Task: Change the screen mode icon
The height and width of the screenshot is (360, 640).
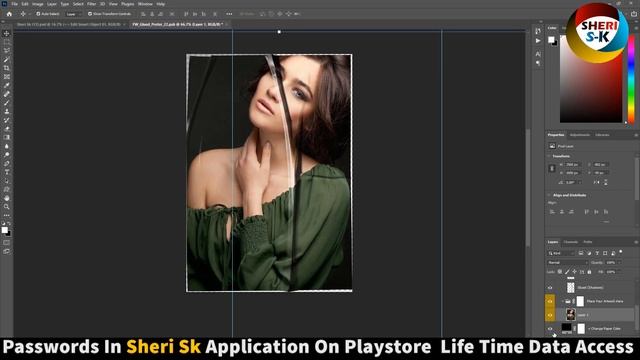Action: click(x=7, y=251)
